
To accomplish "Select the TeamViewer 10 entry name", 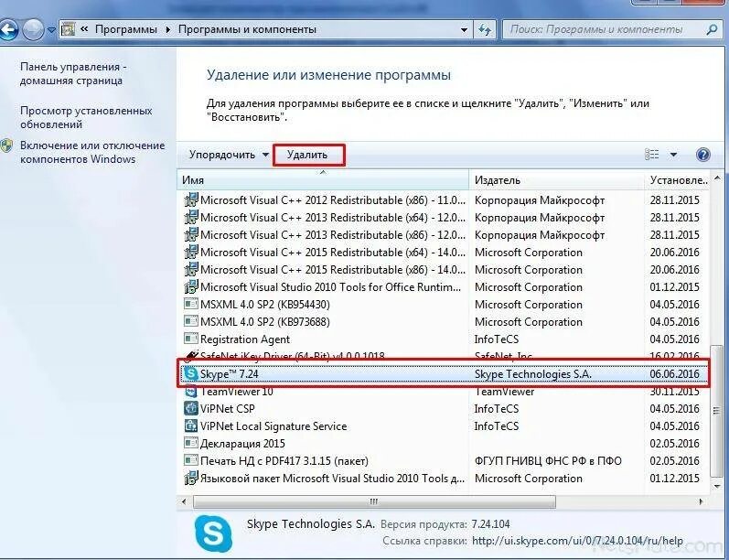I will click(237, 391).
